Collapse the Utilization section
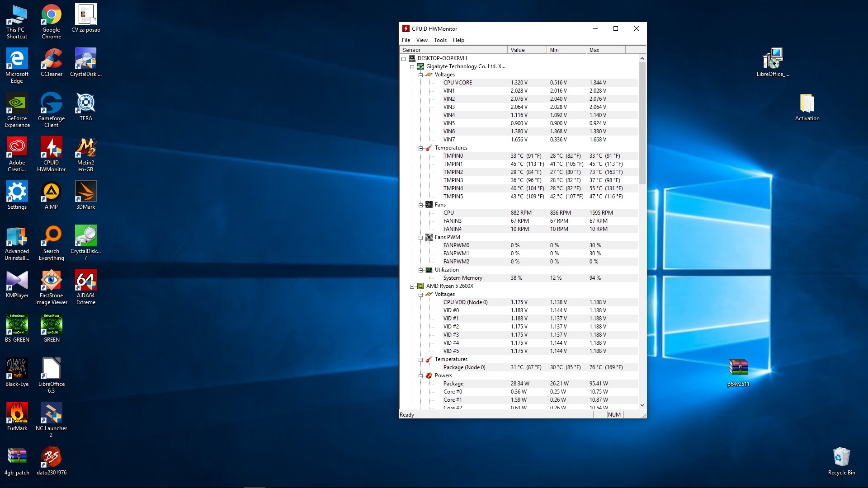 pyautogui.click(x=421, y=270)
